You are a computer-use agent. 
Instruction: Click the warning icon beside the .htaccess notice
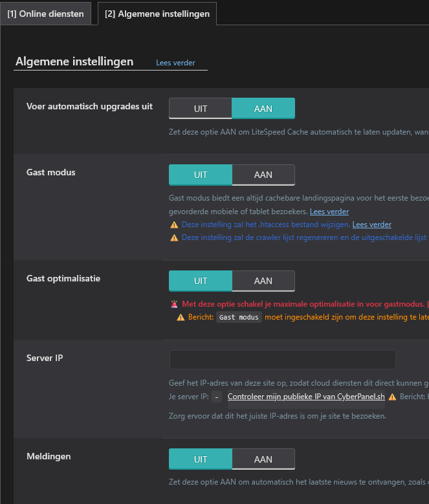(x=174, y=225)
